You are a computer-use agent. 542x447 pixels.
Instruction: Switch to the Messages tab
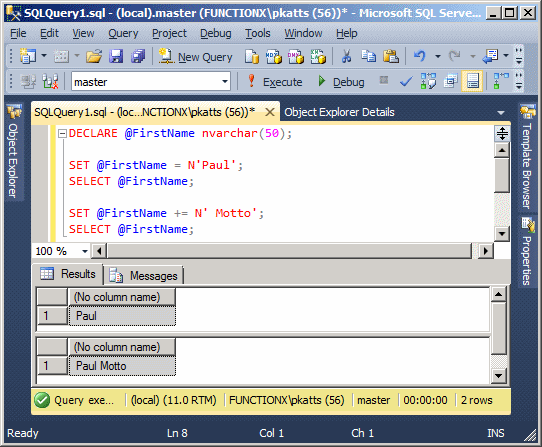click(x=143, y=276)
